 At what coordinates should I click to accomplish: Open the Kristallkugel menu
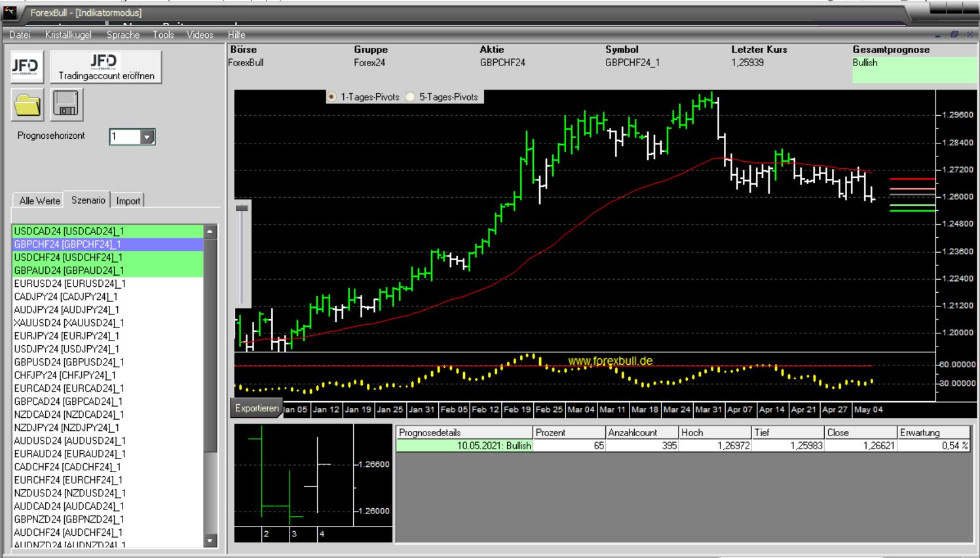tap(68, 35)
